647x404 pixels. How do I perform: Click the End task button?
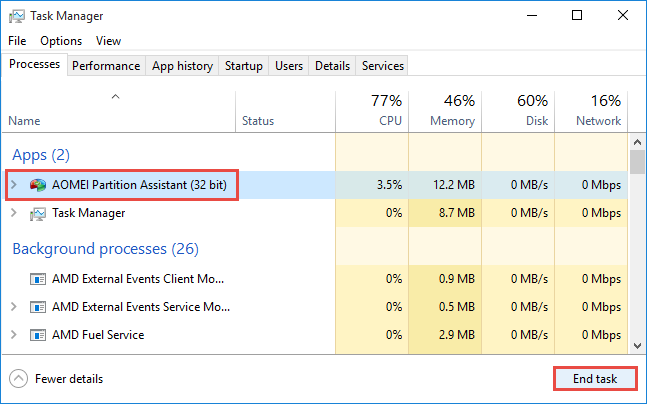[x=595, y=379]
